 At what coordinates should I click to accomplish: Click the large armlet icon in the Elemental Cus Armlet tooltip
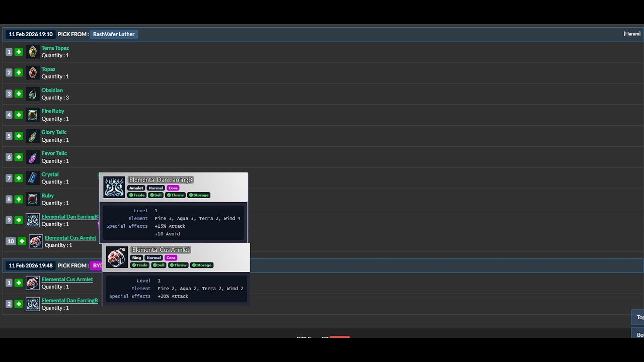pos(117,257)
